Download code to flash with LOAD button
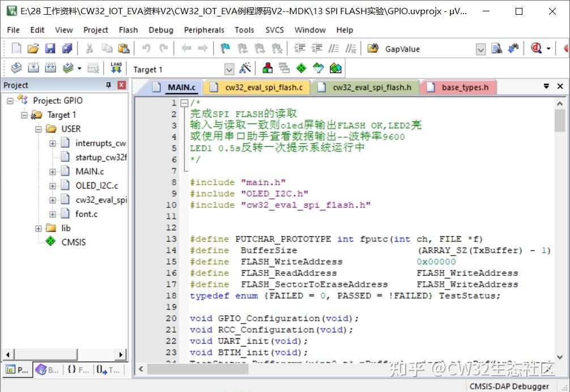Image resolution: width=570 pixels, height=392 pixels. tap(116, 68)
